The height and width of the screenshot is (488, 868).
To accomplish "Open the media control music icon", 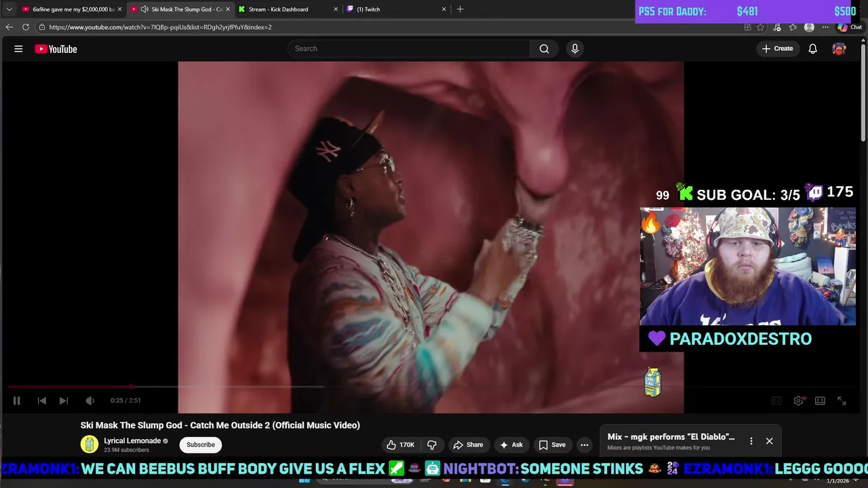I will (x=776, y=27).
